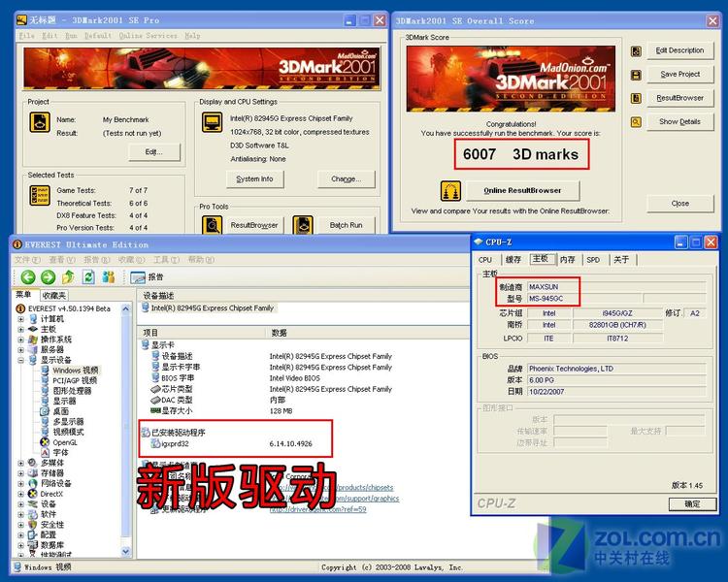This screenshot has width=728, height=582.
Task: Expand the 软件 node in tree
Action: pyautogui.click(x=21, y=515)
